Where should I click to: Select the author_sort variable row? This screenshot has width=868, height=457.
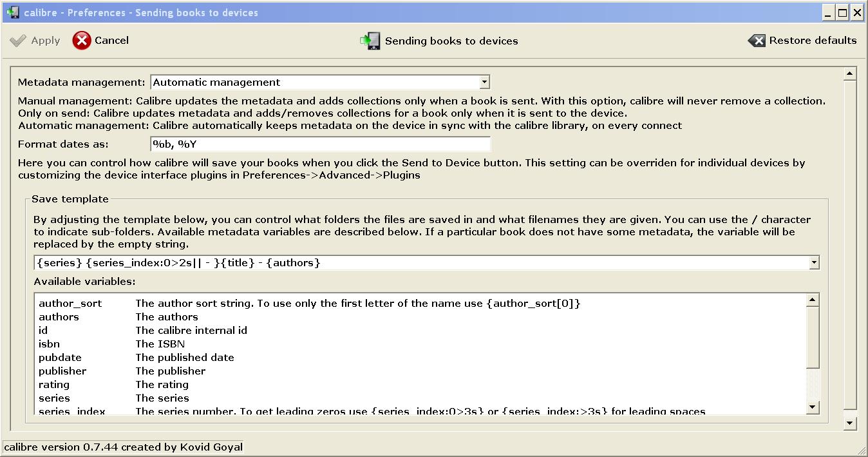pos(420,303)
